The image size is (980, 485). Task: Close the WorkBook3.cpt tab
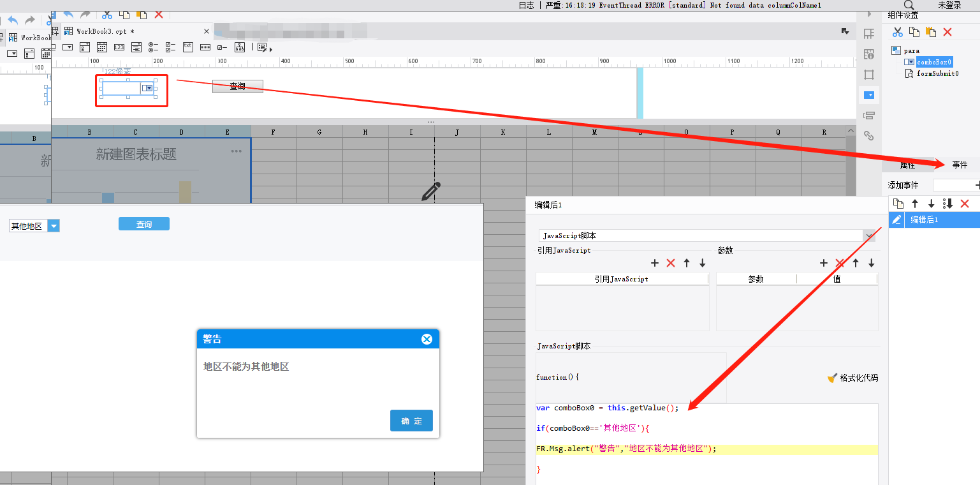click(207, 31)
